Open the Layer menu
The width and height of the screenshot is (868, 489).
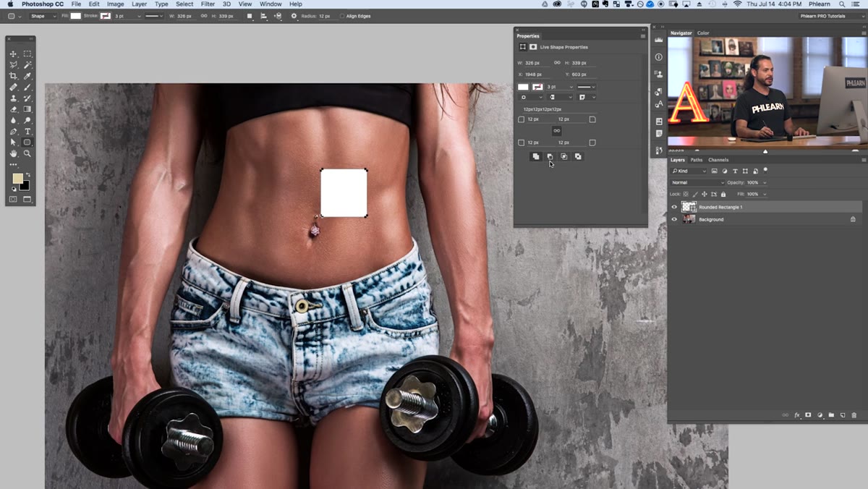point(139,4)
